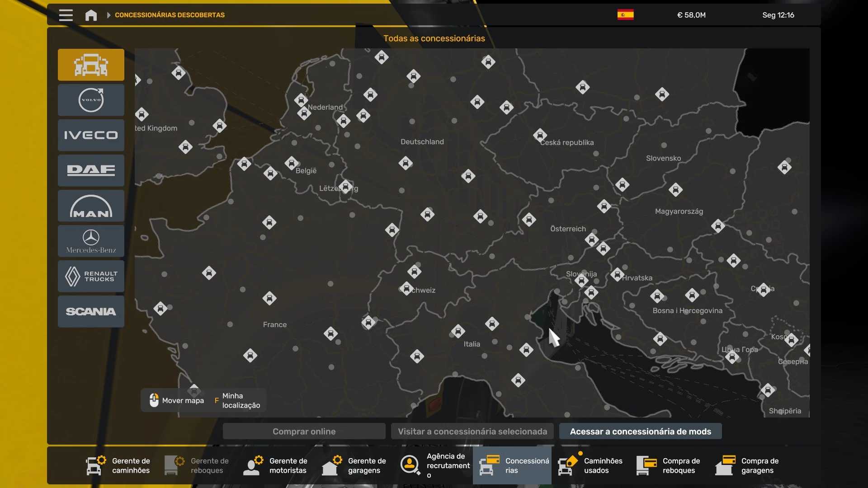Viewport: 868px width, 488px height.
Task: Filter dealerships by Scania
Action: tap(91, 311)
